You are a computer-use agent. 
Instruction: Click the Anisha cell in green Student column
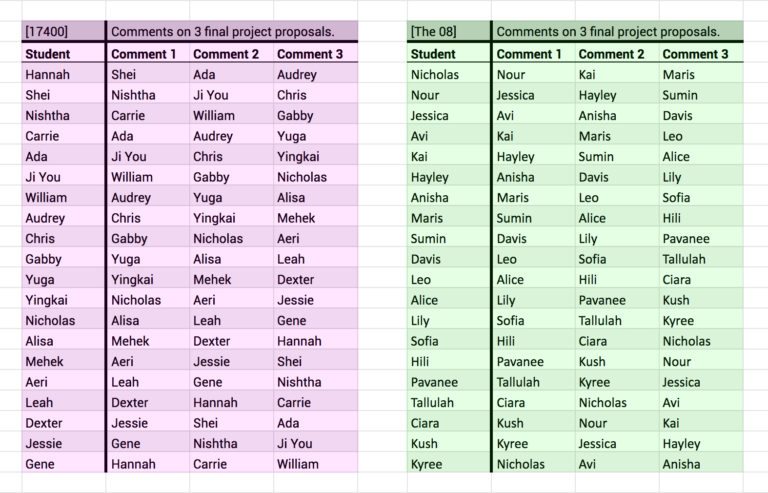point(449,198)
